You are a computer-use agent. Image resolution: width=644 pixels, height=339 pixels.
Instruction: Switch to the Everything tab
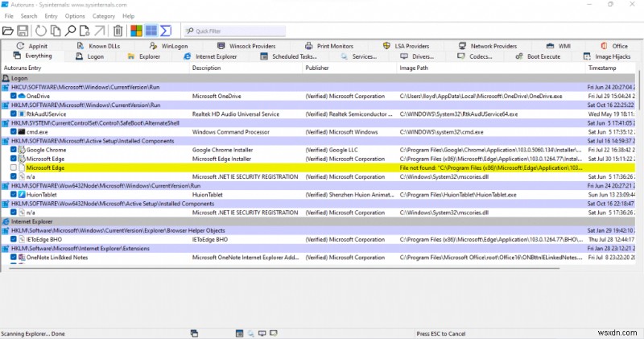32,56
